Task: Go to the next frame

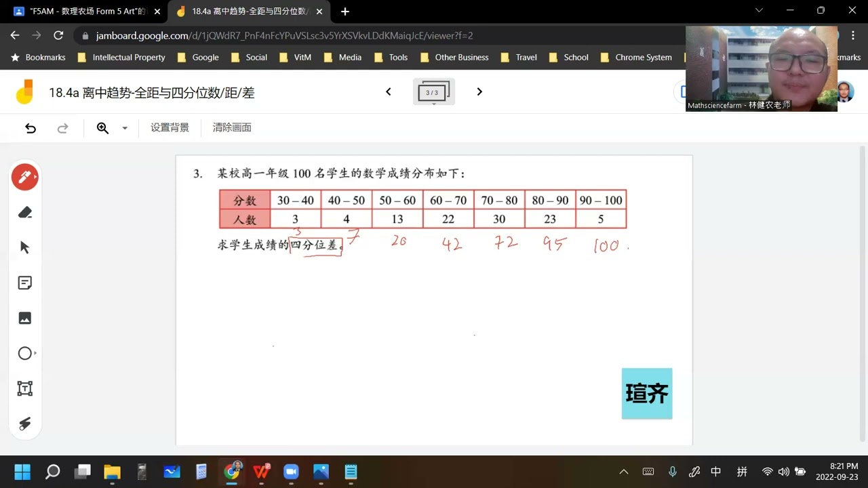Action: [x=479, y=91]
